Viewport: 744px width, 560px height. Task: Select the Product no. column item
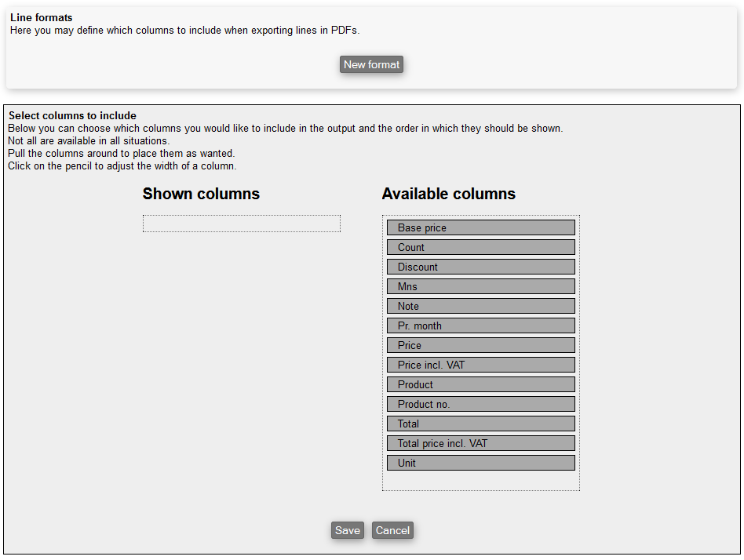(480, 404)
